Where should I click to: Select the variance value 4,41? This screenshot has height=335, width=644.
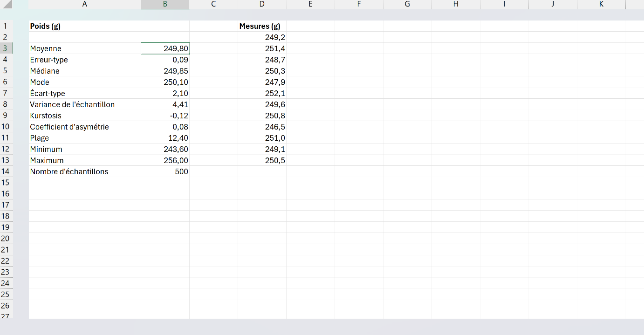[165, 104]
